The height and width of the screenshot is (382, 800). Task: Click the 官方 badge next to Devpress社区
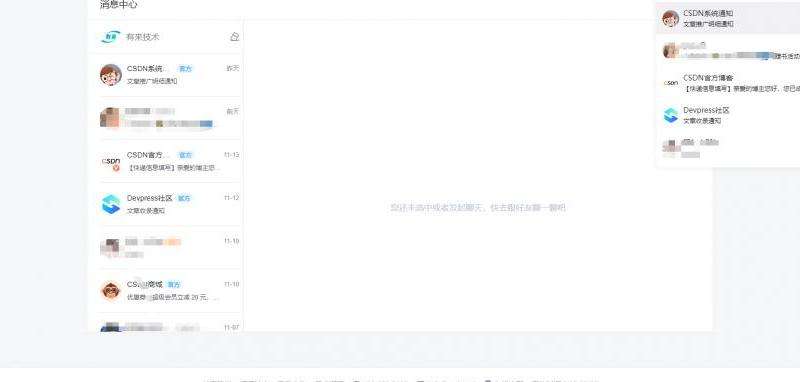tap(184, 198)
